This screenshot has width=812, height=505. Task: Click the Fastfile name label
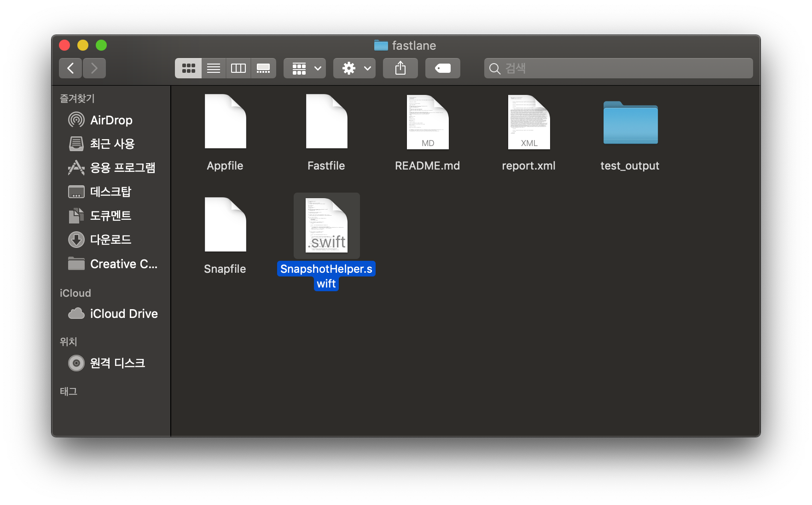pyautogui.click(x=326, y=166)
